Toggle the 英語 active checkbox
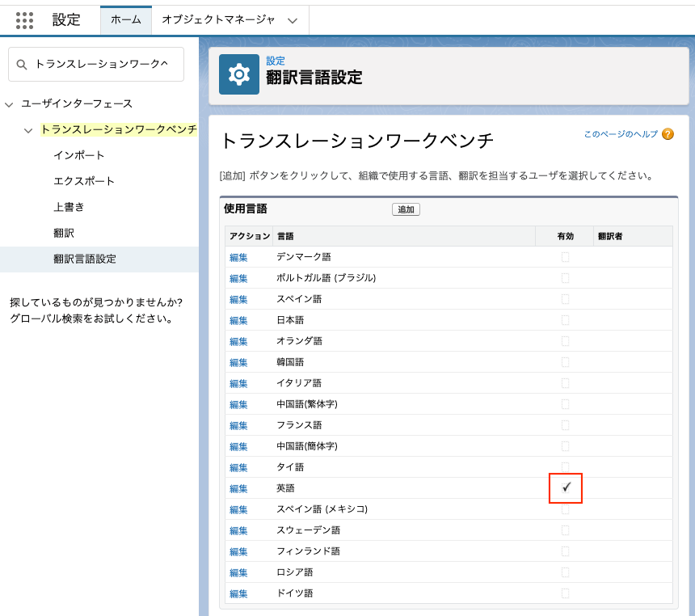This screenshot has height=616, width=695. pos(566,487)
